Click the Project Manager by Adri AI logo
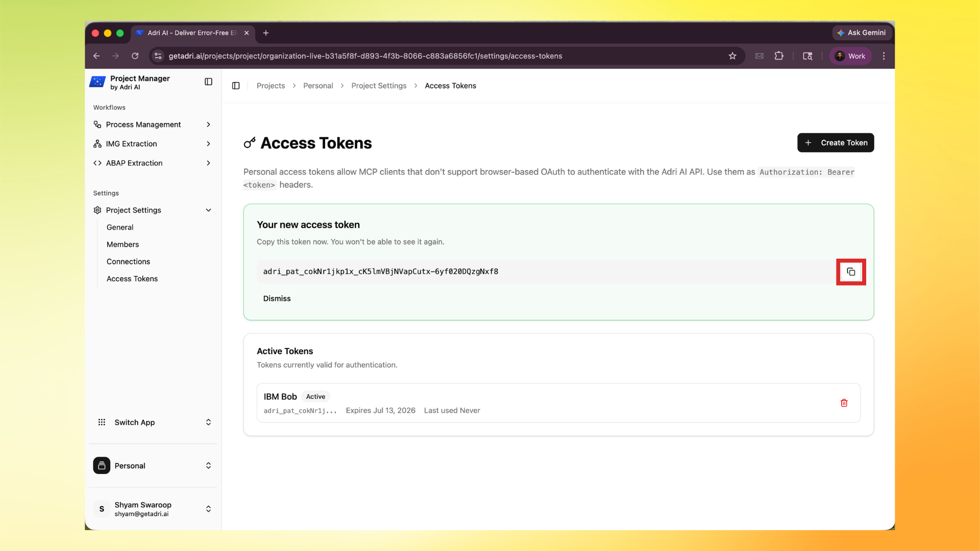Viewport: 980px width, 551px height. pyautogui.click(x=97, y=82)
